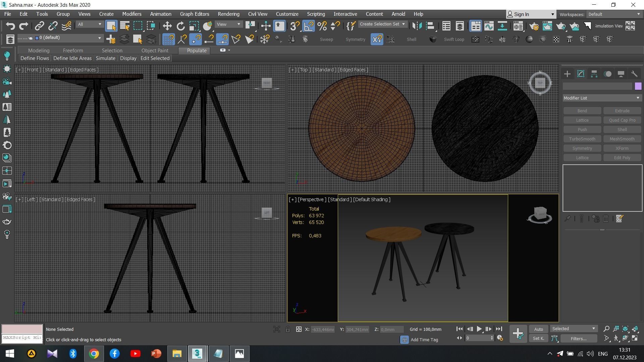Toggle Window/Crossing selection mode
The width and height of the screenshot is (644, 362).
pos(151,26)
